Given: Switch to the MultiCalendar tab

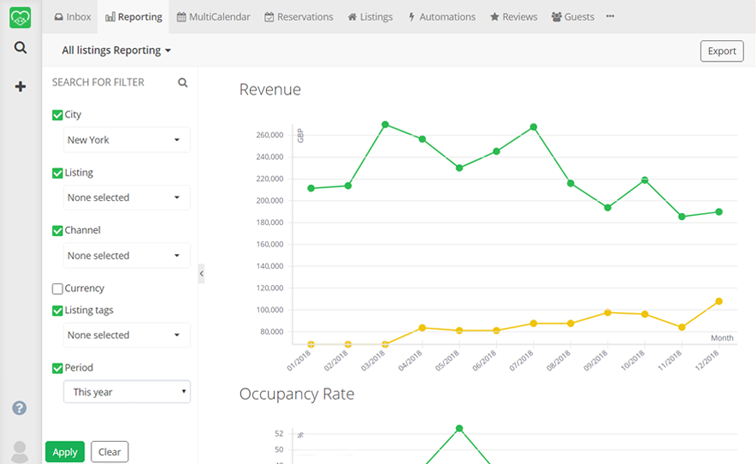Looking at the screenshot, I should (x=213, y=17).
